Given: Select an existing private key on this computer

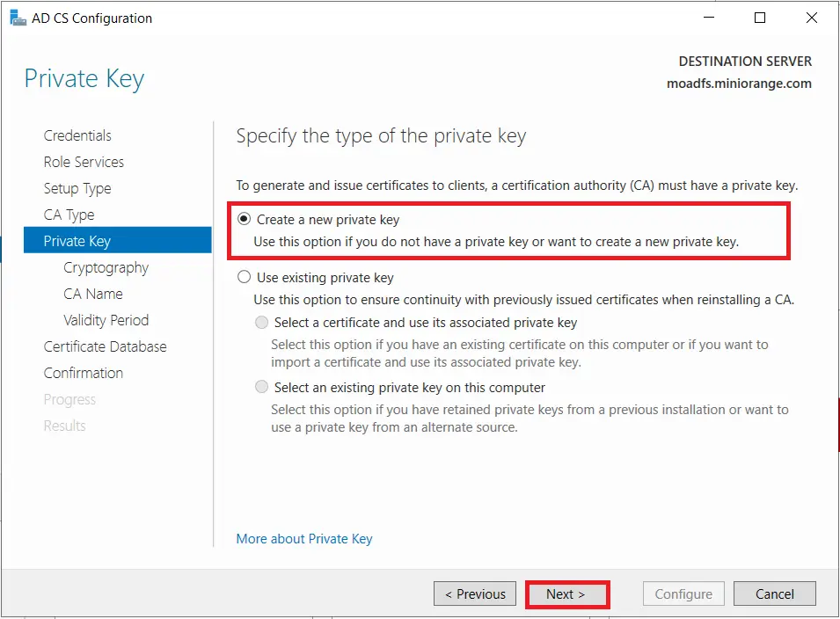Looking at the screenshot, I should pos(261,386).
